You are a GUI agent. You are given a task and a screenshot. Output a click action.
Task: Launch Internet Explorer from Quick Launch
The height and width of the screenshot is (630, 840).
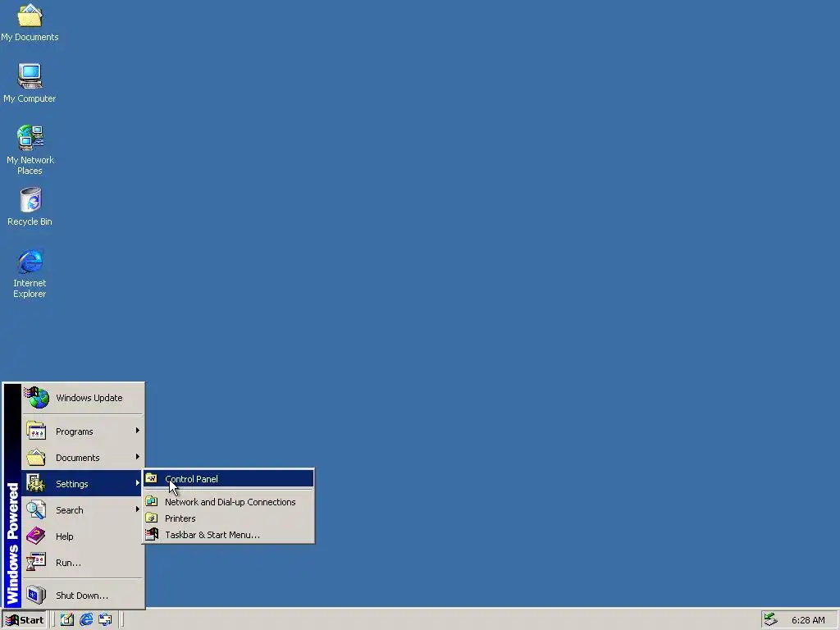point(85,620)
